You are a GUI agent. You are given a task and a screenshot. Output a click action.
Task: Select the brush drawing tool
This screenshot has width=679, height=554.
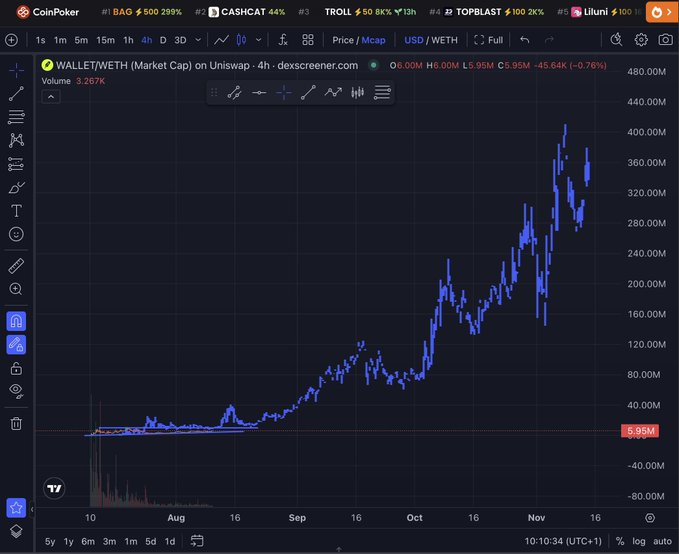coord(16,188)
